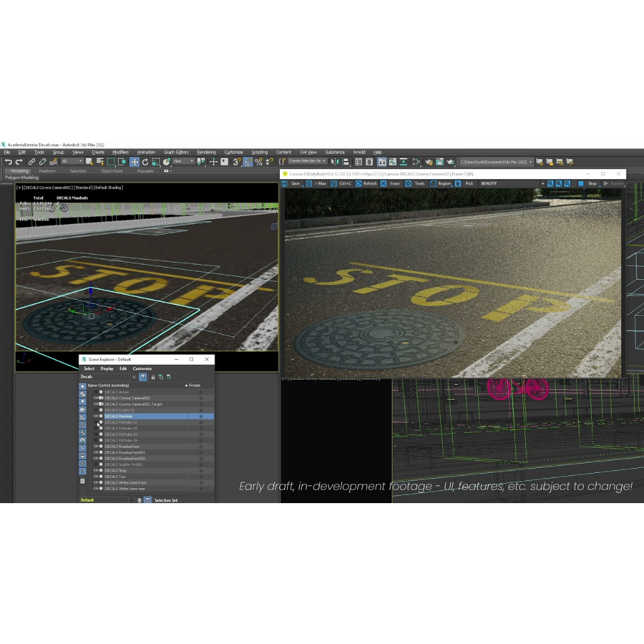Open the selection filter 'All' dropdown

point(72,162)
